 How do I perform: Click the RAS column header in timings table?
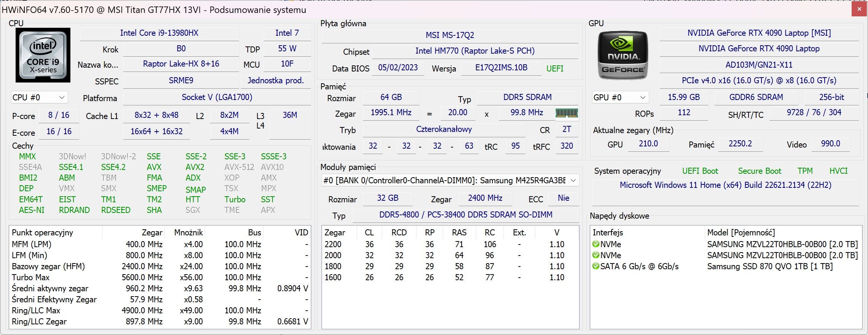[459, 233]
